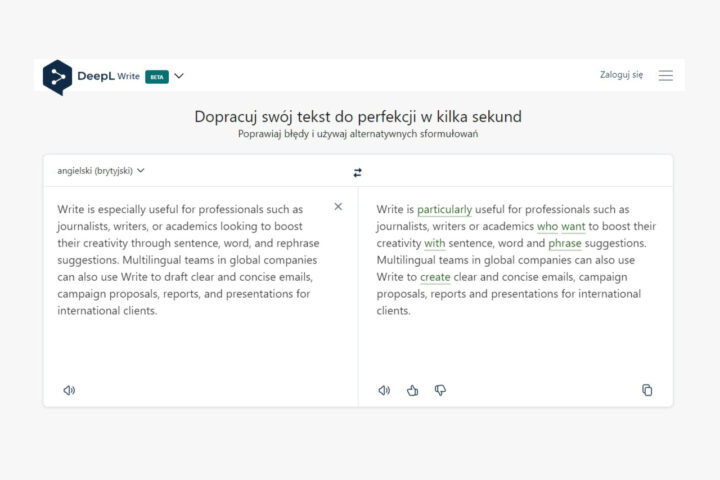Give thumbs down to result
720x480 pixels.
[440, 390]
